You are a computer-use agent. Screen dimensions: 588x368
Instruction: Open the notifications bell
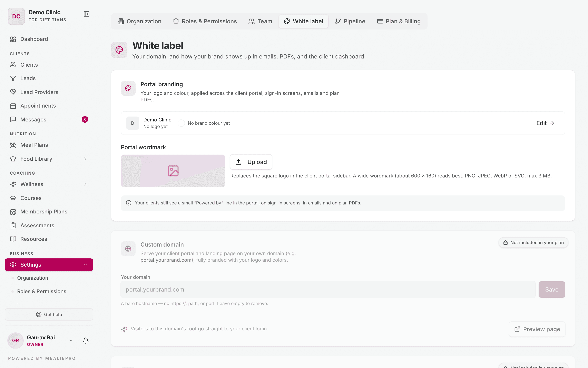click(86, 340)
